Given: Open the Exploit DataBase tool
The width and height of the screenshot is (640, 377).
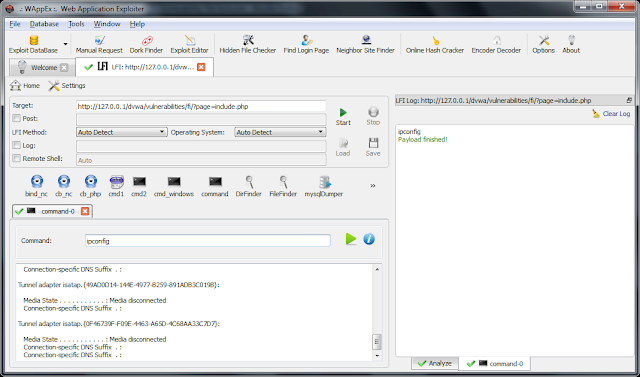Looking at the screenshot, I should [33, 44].
